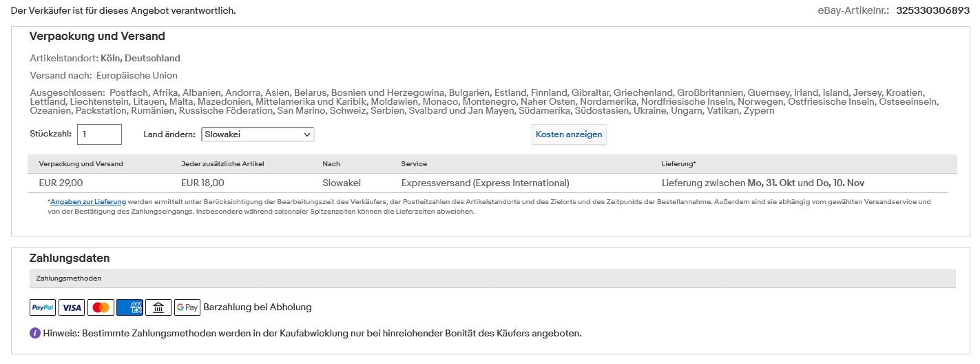Click the additional item cost EUR 18,00
Viewport: 980px width, 364px height.
tap(202, 183)
